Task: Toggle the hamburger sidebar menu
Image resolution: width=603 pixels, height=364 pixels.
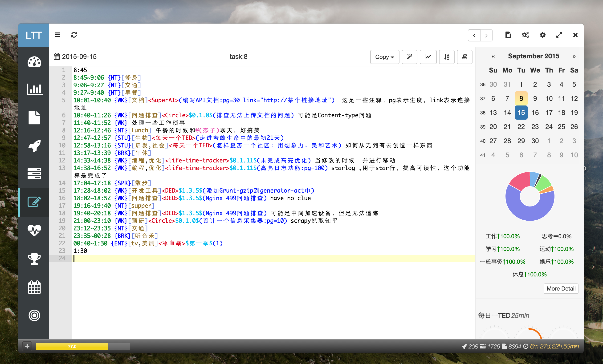Action: click(57, 35)
